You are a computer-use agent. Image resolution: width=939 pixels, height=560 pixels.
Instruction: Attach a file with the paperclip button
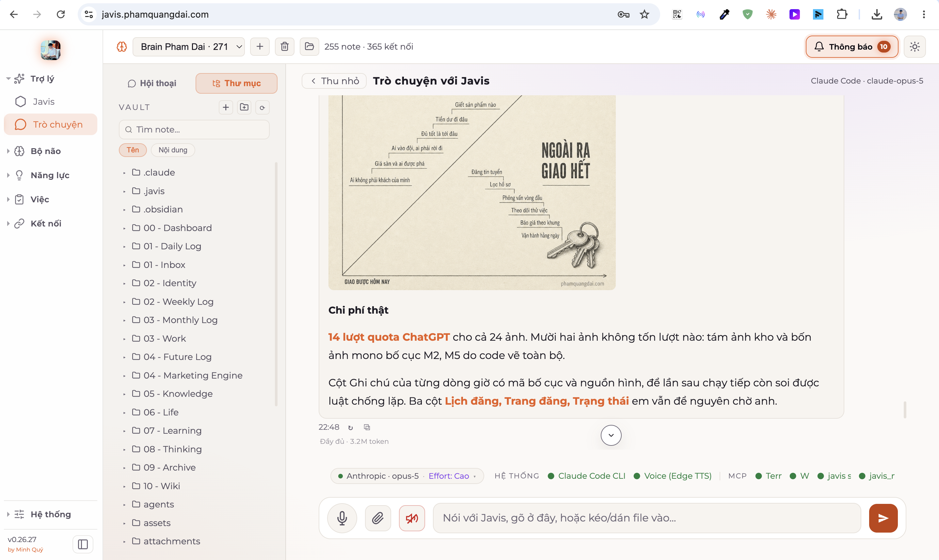pyautogui.click(x=378, y=518)
